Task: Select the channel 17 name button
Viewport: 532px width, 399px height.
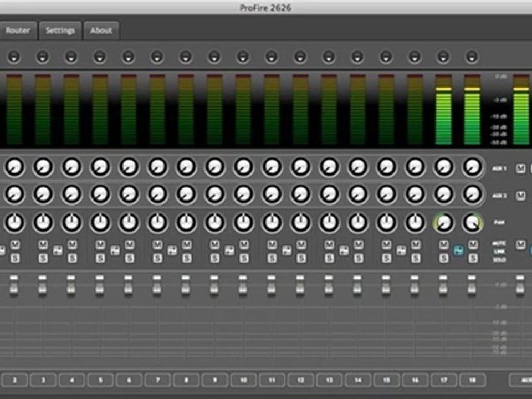Action: pos(444,380)
